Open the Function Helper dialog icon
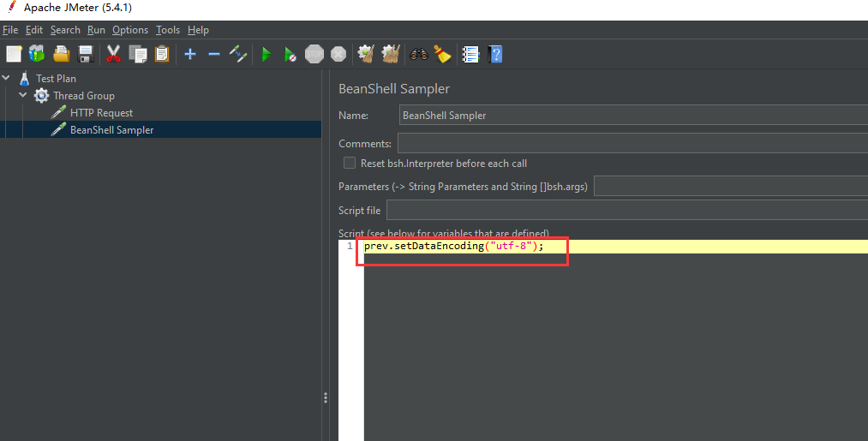This screenshot has height=441, width=868. [x=470, y=54]
